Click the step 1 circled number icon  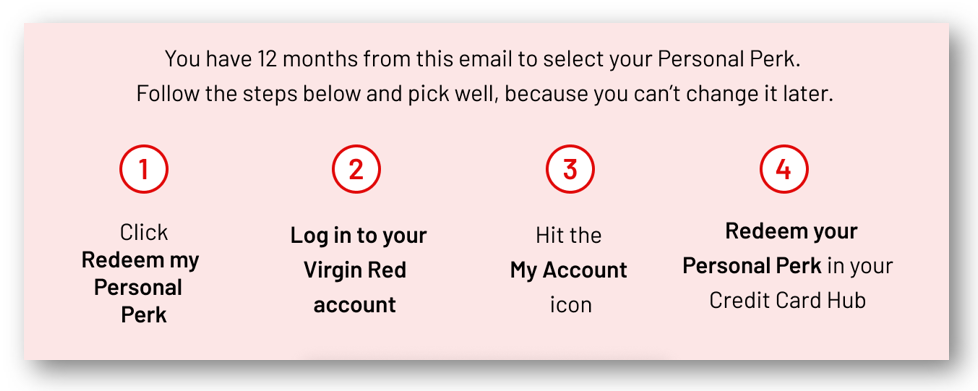coord(143,169)
